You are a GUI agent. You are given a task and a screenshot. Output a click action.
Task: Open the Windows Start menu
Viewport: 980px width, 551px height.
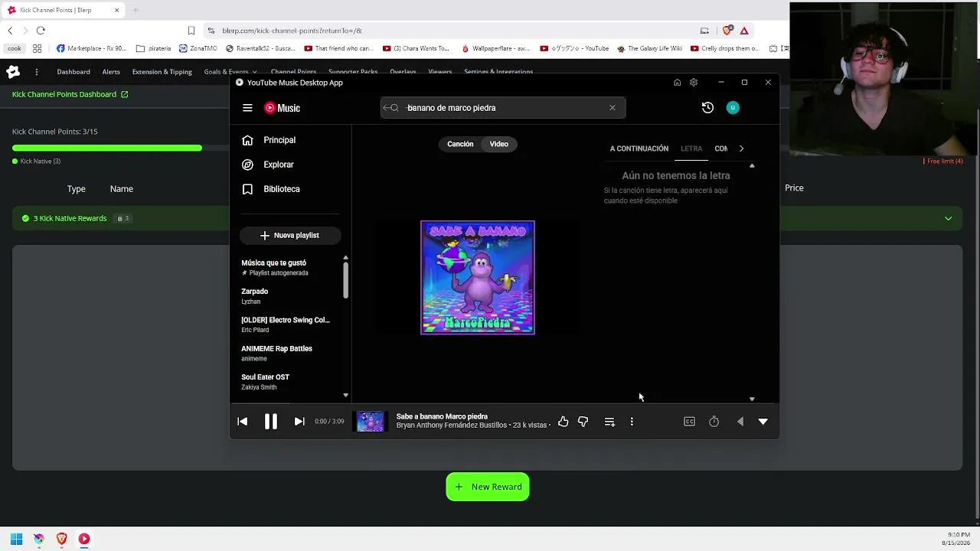[16, 539]
